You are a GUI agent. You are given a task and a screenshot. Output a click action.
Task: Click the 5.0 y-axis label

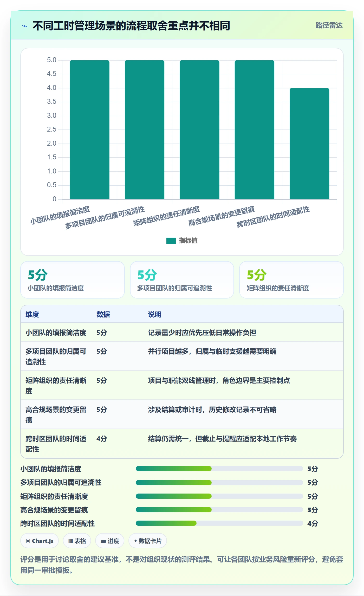pyautogui.click(x=51, y=60)
